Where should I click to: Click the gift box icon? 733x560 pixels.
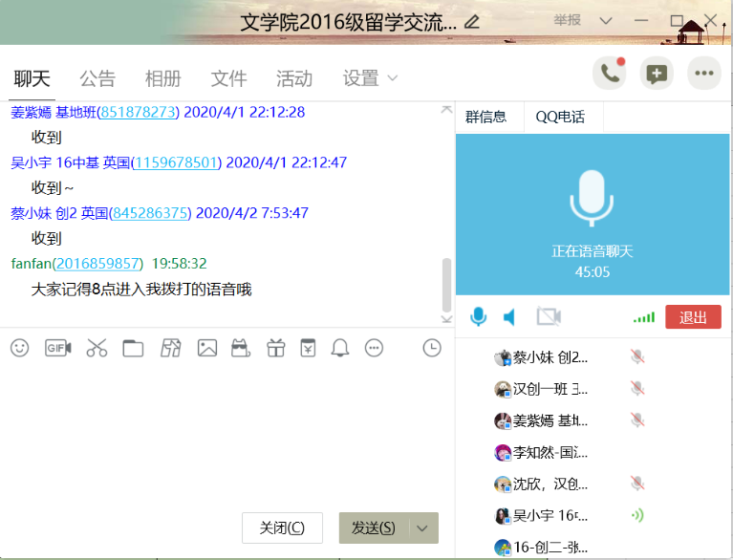(x=275, y=349)
